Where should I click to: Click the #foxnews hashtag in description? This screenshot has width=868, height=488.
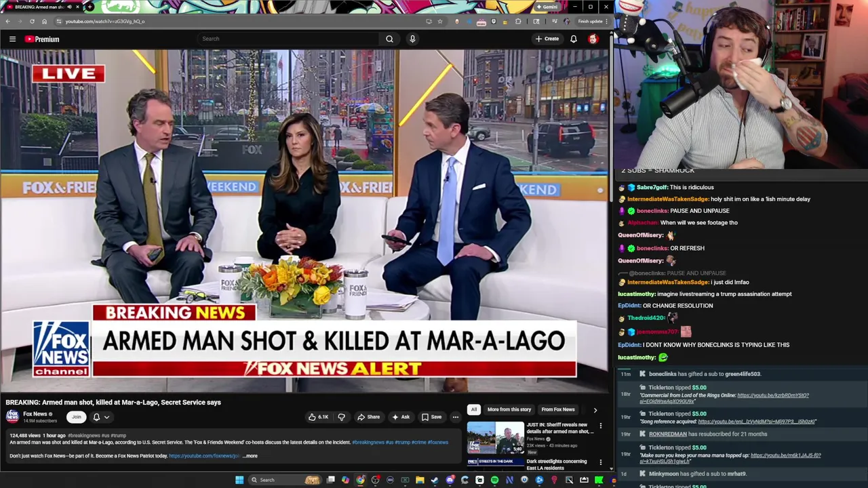tap(438, 442)
